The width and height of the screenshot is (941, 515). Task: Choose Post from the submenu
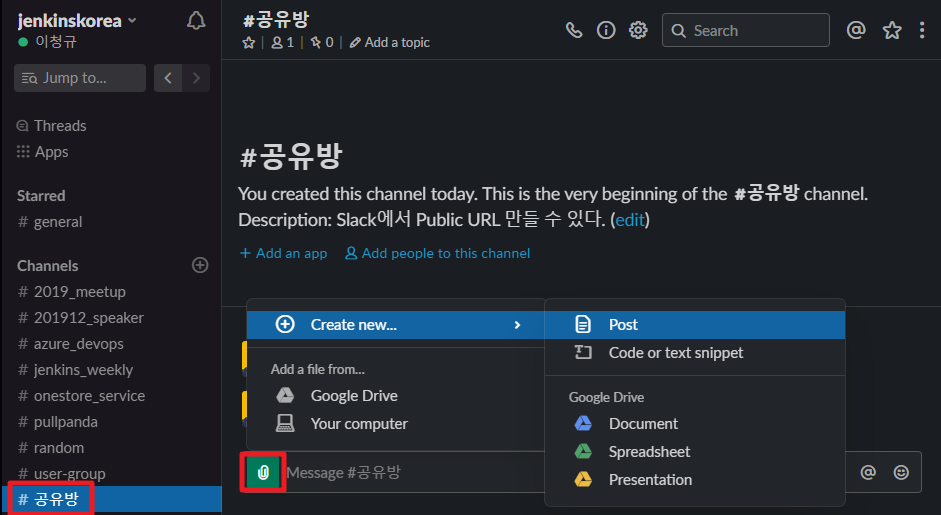click(695, 325)
